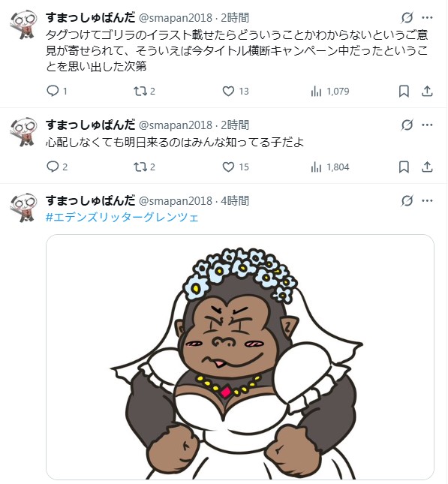Share the first tweet

[x=427, y=91]
